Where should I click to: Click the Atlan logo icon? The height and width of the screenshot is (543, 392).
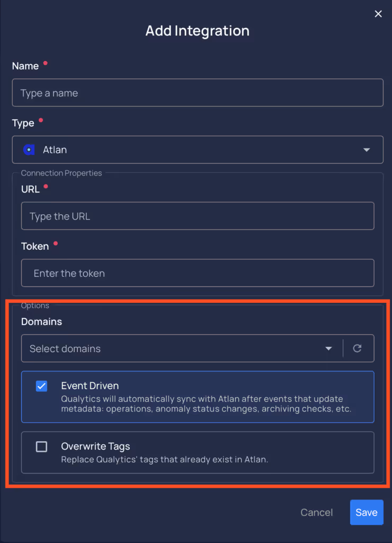(x=29, y=150)
